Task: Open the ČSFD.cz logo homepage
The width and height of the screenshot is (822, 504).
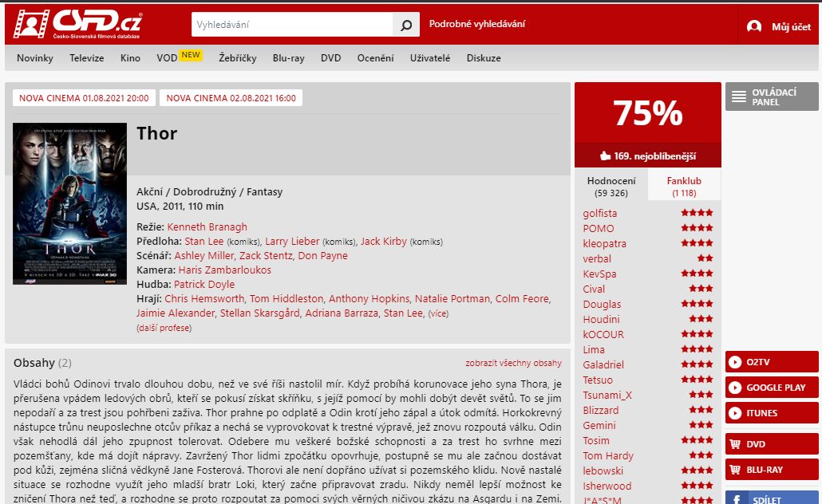Action: coord(77,24)
